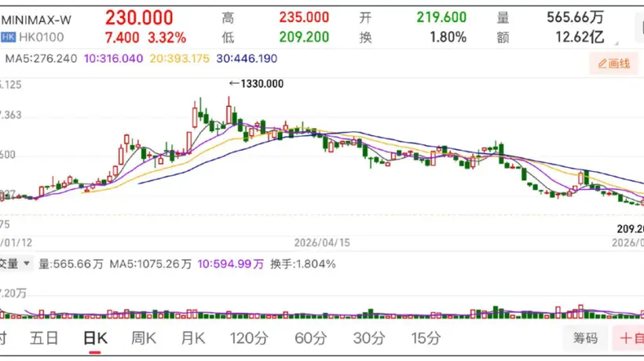Click the yellow MA 20:393.175 label

coord(180,59)
